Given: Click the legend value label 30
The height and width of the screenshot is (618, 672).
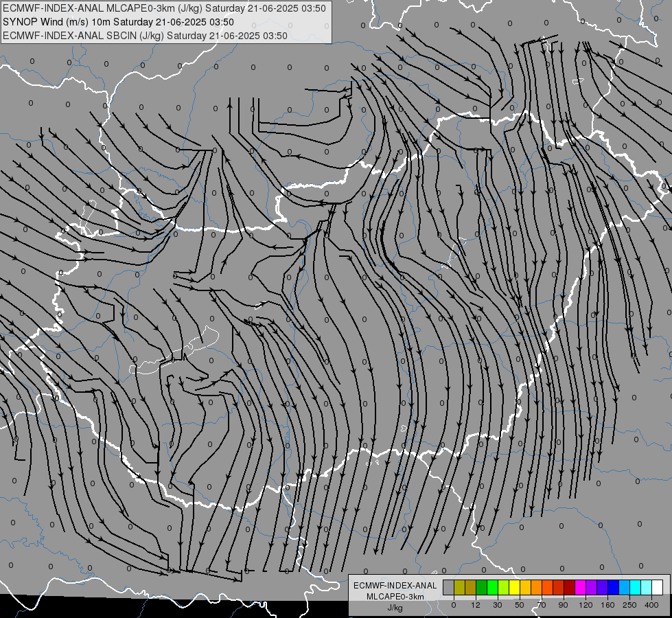Looking at the screenshot, I should click(498, 605).
